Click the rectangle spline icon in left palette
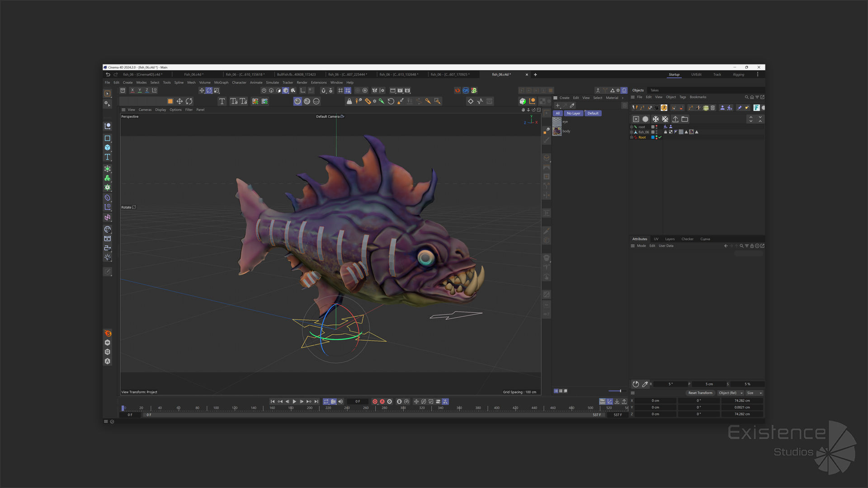Screen dimensions: 868x488 [108, 138]
